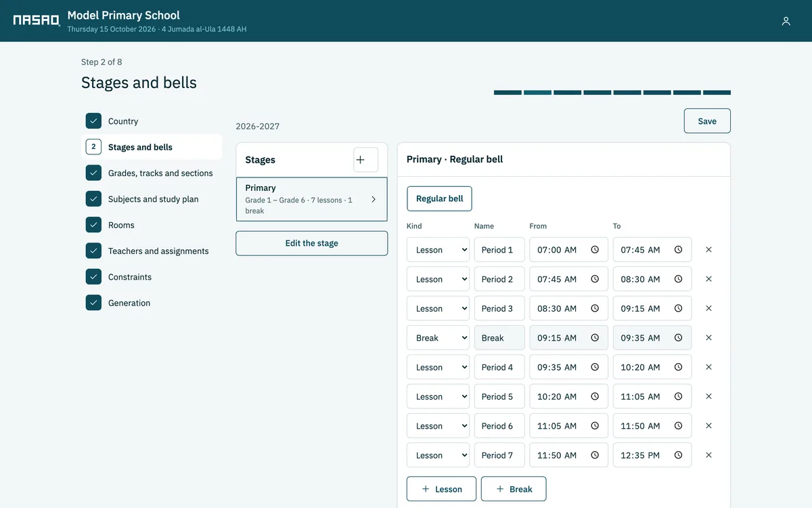The height and width of the screenshot is (508, 812).
Task: Expand the Primary stage card
Action: tap(311, 199)
